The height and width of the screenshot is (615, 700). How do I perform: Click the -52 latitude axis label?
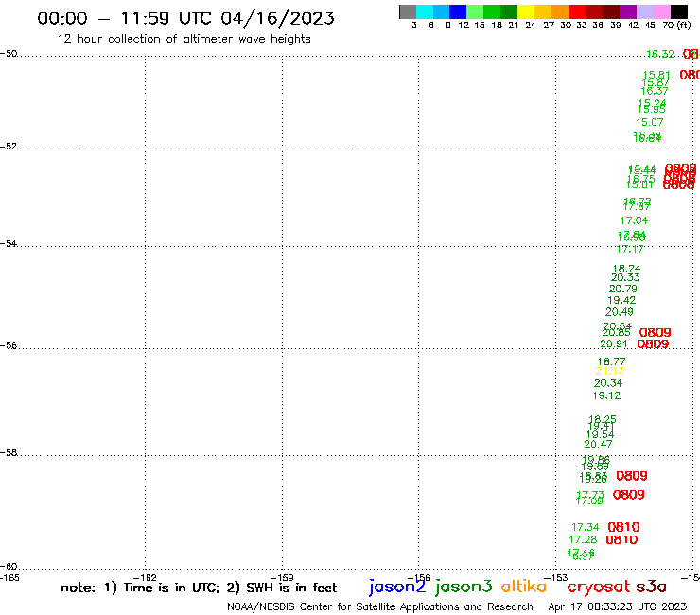9,147
